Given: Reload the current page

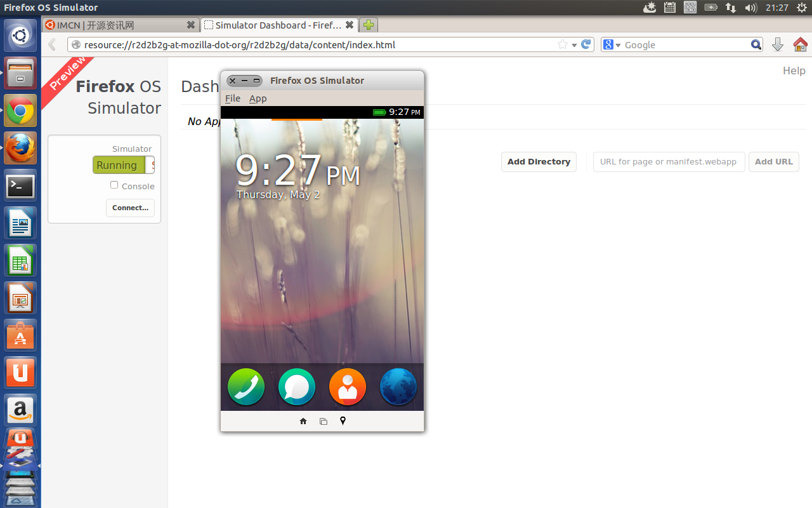Looking at the screenshot, I should click(x=586, y=44).
